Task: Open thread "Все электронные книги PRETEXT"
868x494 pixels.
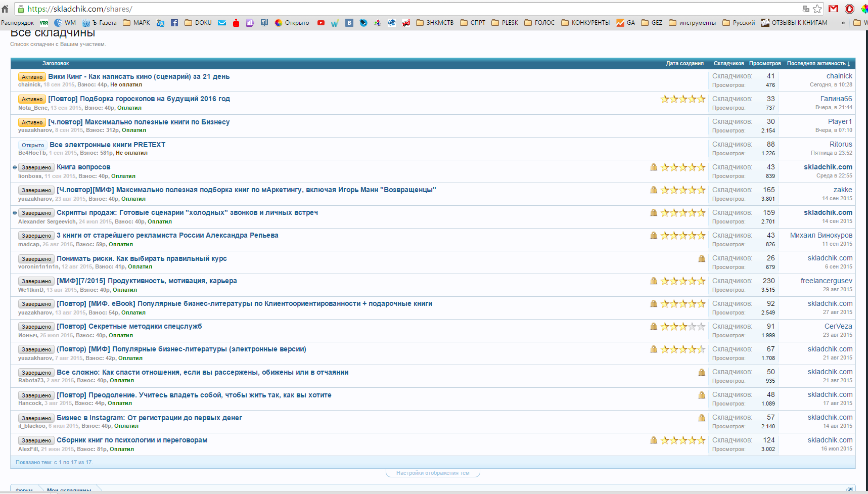Action: [107, 145]
